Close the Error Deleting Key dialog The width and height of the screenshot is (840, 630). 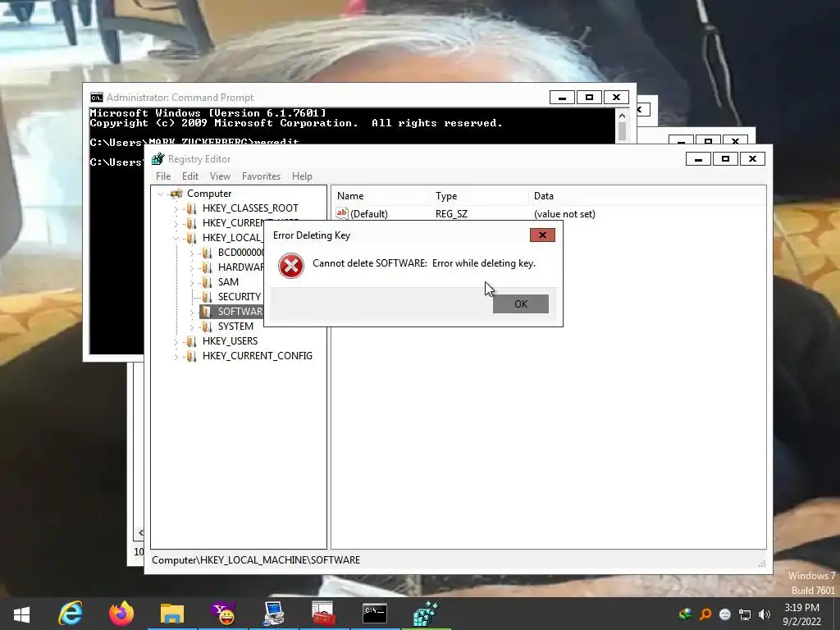tap(542, 235)
